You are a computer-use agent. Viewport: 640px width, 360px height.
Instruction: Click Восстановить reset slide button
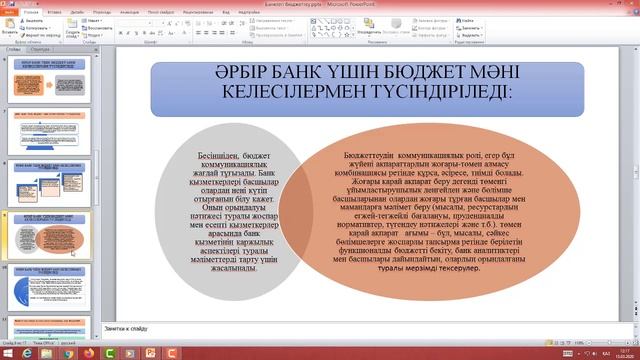(97, 28)
